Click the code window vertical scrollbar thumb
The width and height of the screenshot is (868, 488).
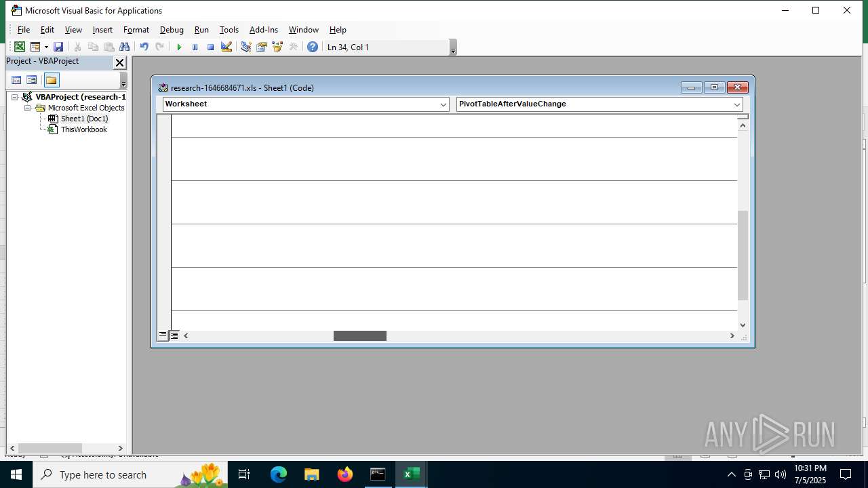743,256
